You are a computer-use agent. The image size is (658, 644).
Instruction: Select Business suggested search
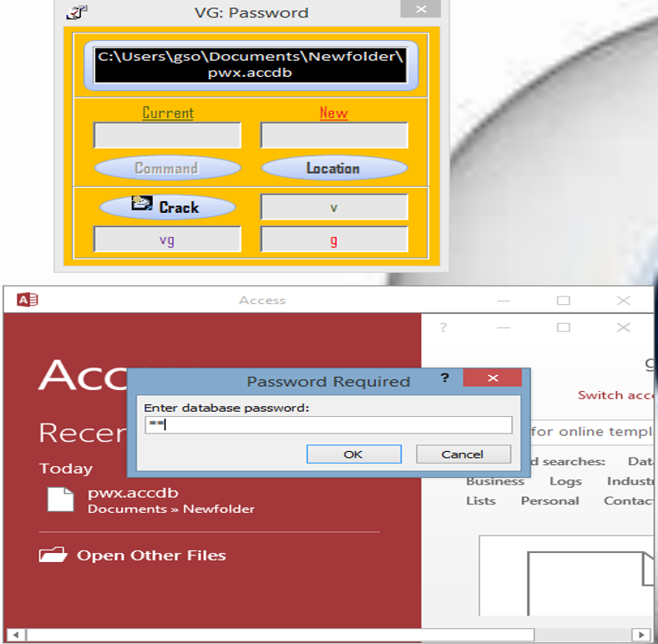click(495, 481)
